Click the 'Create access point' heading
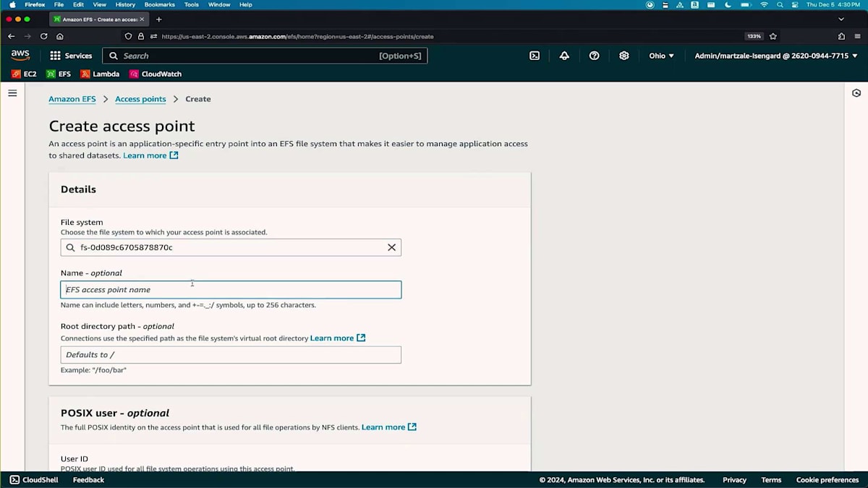Viewport: 868px width, 488px height. [x=122, y=126]
